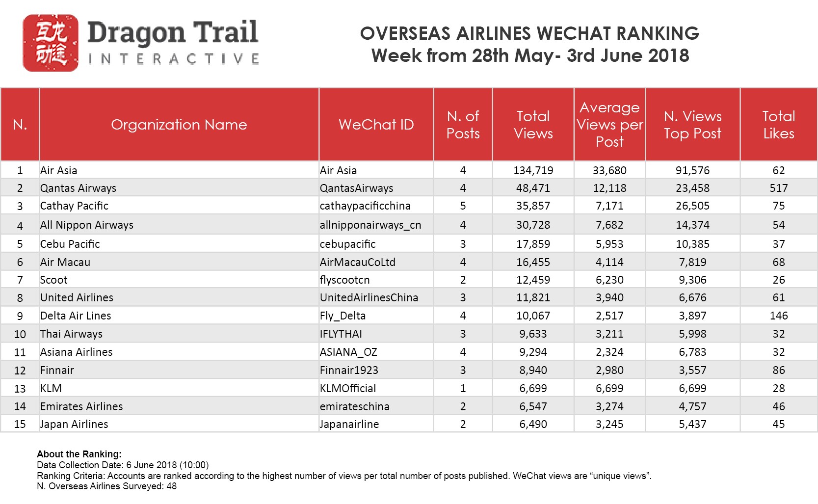Click the KLMOfficial WeChat ID cell
This screenshot has height=504, width=818.
pyautogui.click(x=348, y=388)
